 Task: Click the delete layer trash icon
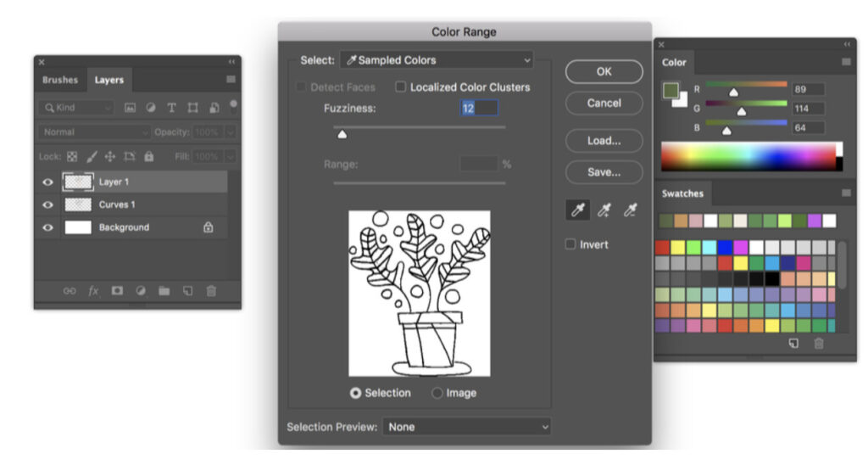pyautogui.click(x=211, y=291)
